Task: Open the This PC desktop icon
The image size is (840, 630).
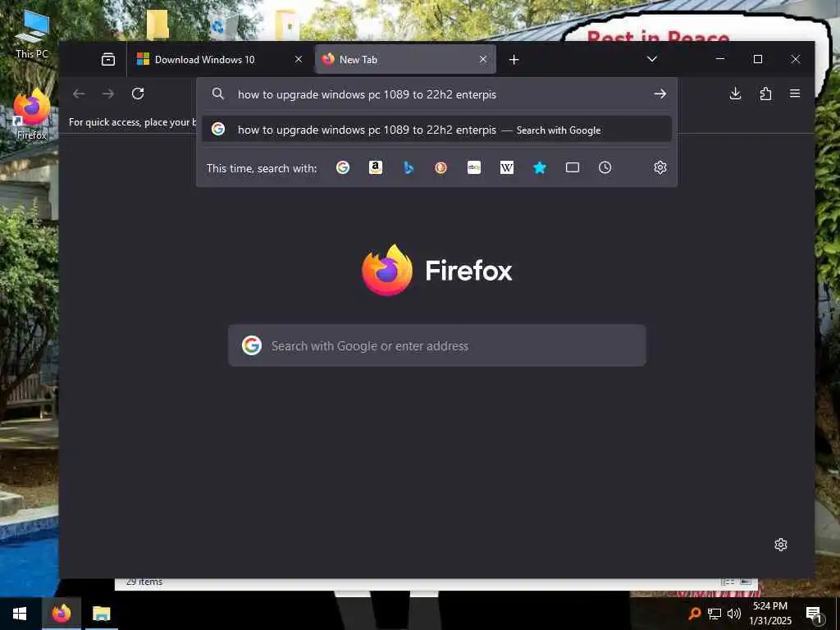Action: (32, 34)
